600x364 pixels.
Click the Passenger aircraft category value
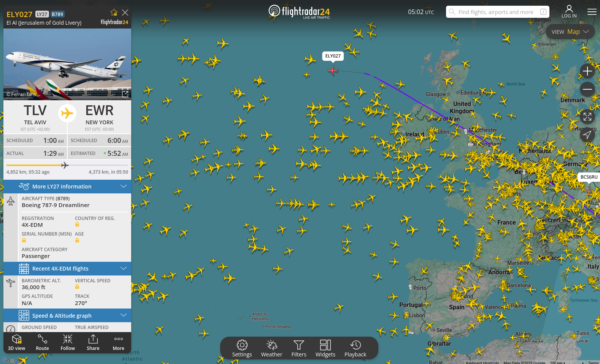tap(36, 256)
